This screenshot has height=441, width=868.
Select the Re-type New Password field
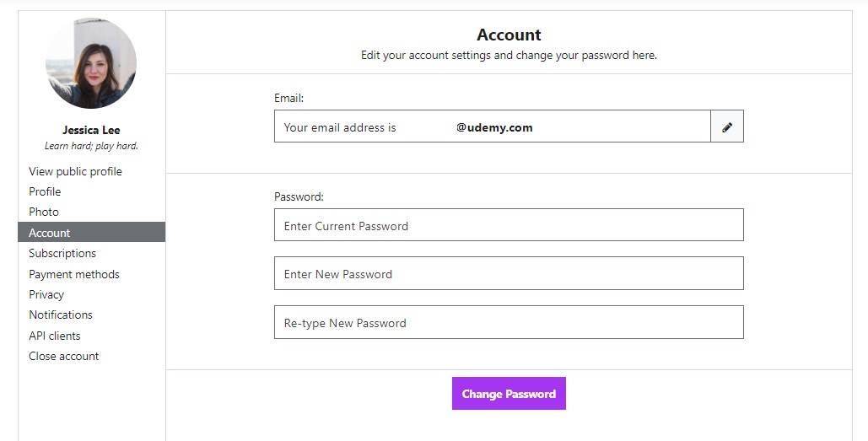coord(509,322)
